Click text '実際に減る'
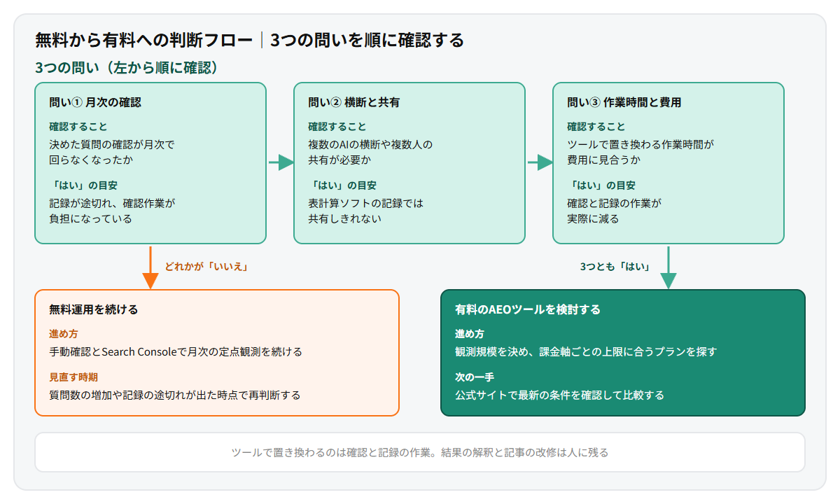This screenshot has height=504, width=840. point(593,218)
